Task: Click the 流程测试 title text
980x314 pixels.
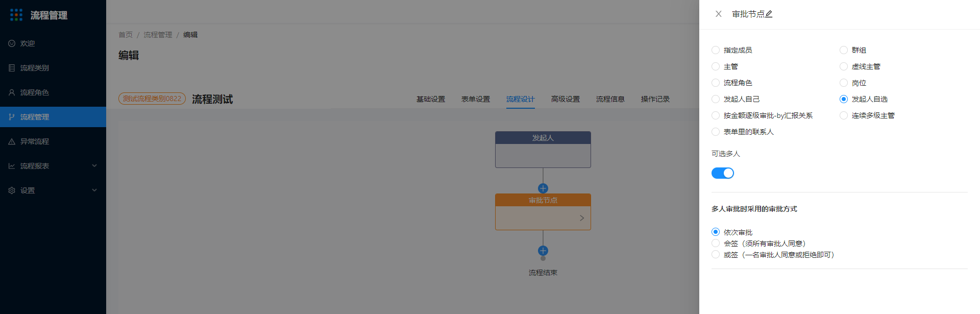Action: (212, 99)
